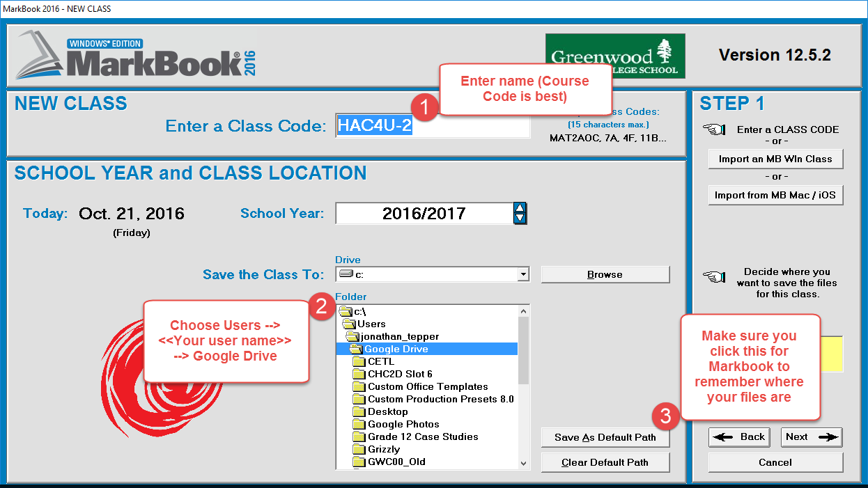Increase school year with up arrow
This screenshot has height=488, width=868.
[520, 207]
